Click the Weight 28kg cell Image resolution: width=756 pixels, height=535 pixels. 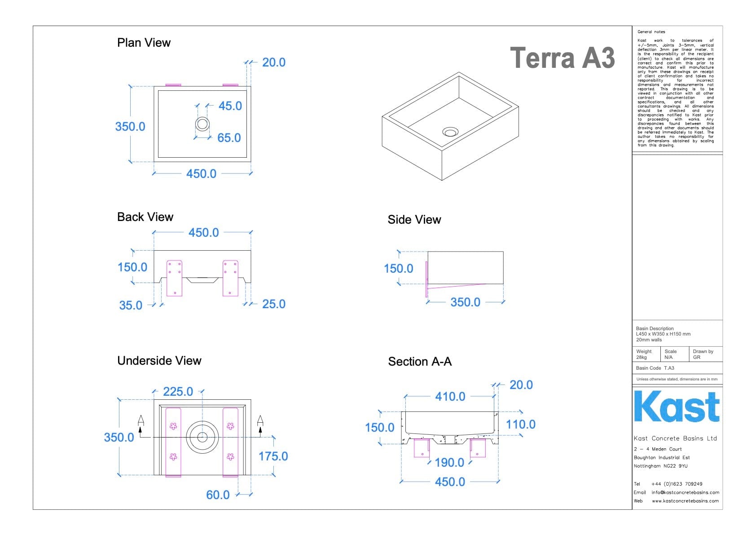click(x=644, y=354)
